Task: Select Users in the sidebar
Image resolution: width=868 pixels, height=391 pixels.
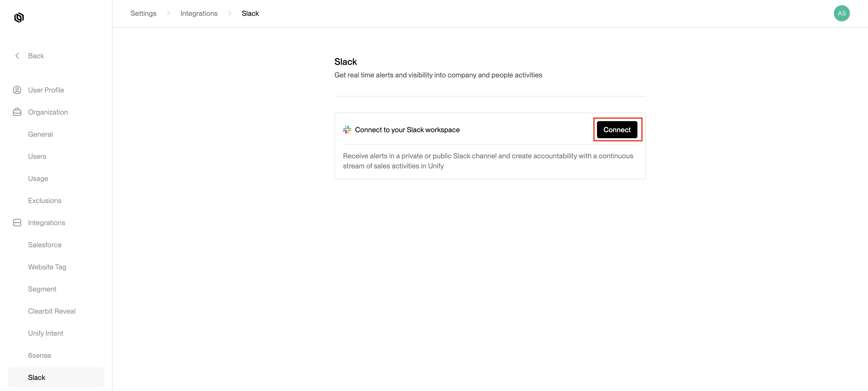Action: click(37, 156)
